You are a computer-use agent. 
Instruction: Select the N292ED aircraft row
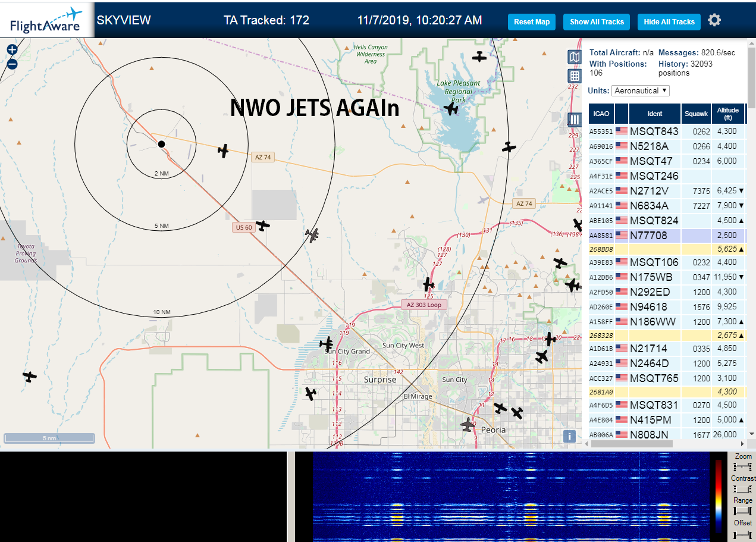(x=667, y=292)
